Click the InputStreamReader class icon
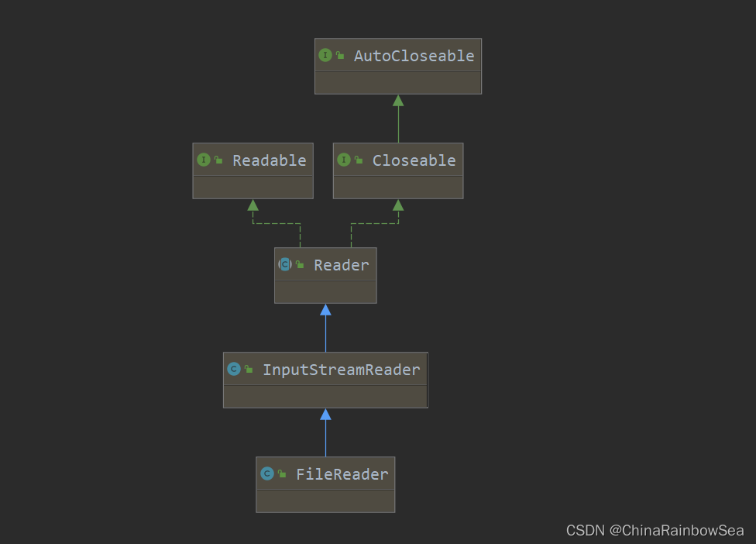 point(234,370)
